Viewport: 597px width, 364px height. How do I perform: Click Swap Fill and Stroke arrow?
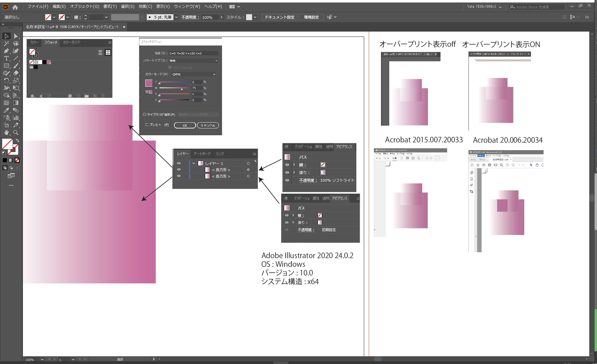[17, 141]
